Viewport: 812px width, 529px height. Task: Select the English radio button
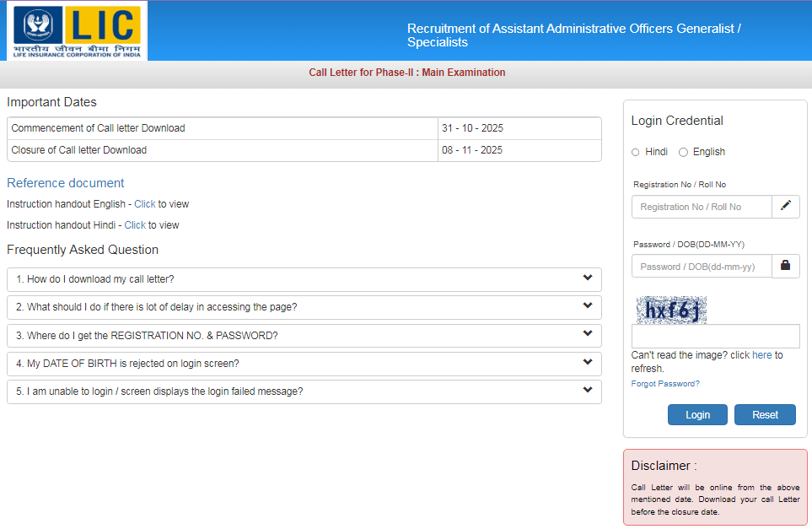[684, 152]
